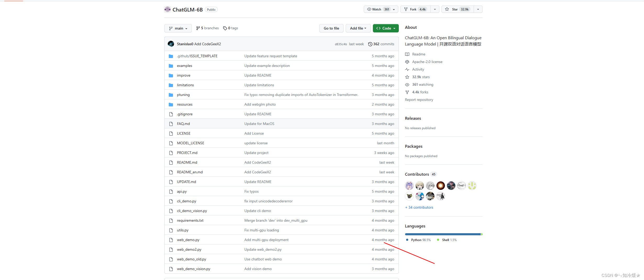The width and height of the screenshot is (644, 280).
Task: Open the 'Add CodeGeeX2' latest commit message
Action: point(208,44)
